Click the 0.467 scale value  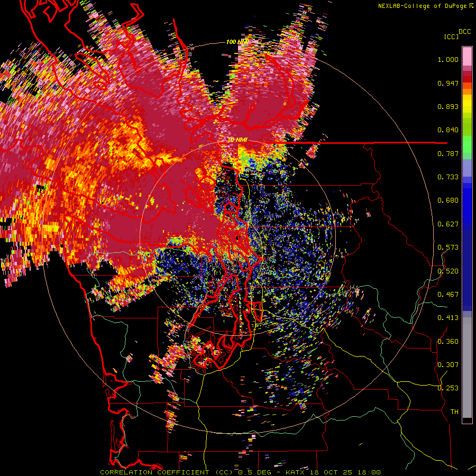click(x=448, y=294)
